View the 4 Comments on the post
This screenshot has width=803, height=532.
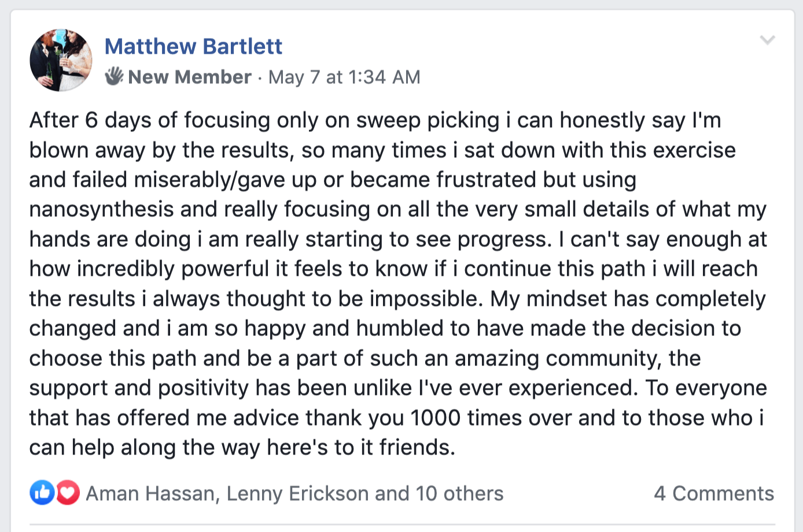coord(713,493)
